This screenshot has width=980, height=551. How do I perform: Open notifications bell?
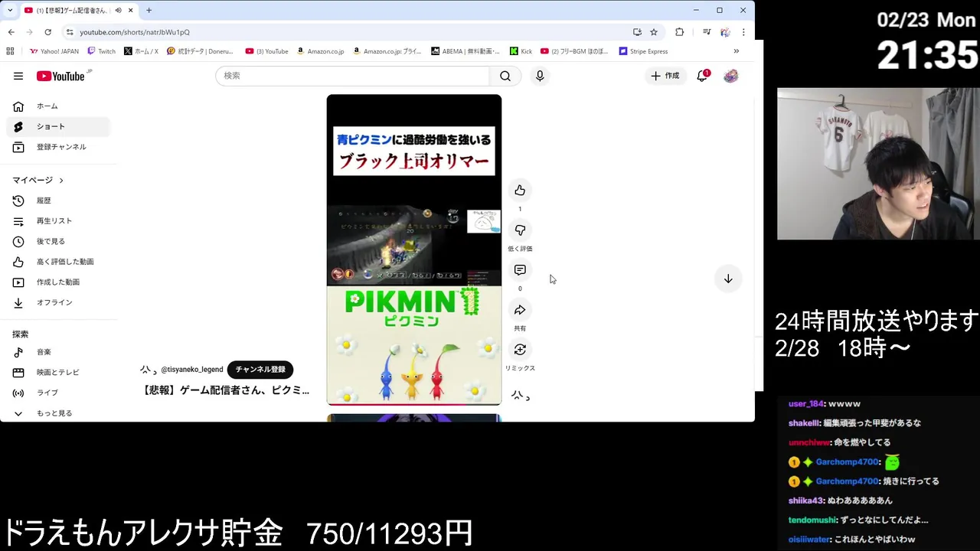702,76
